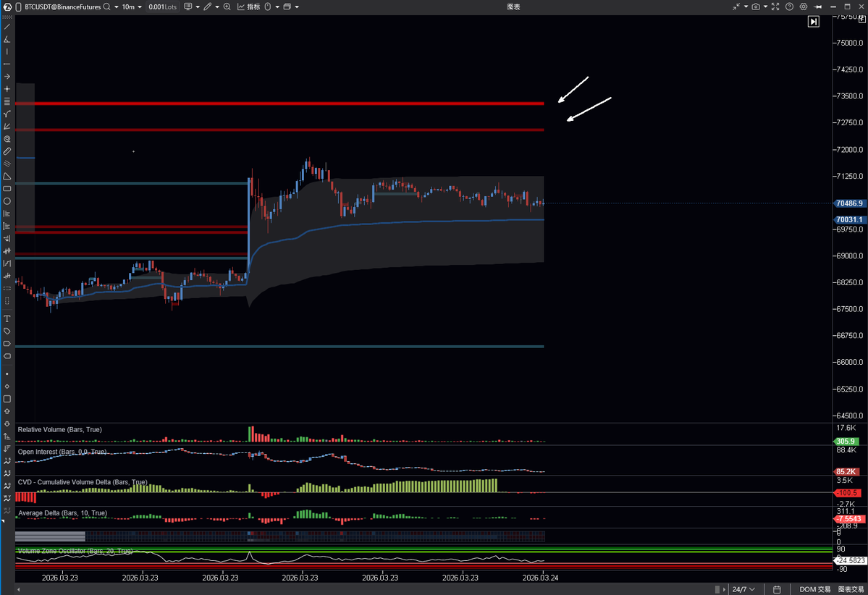
Task: Toggle DOM 交易 mode
Action: pos(815,589)
